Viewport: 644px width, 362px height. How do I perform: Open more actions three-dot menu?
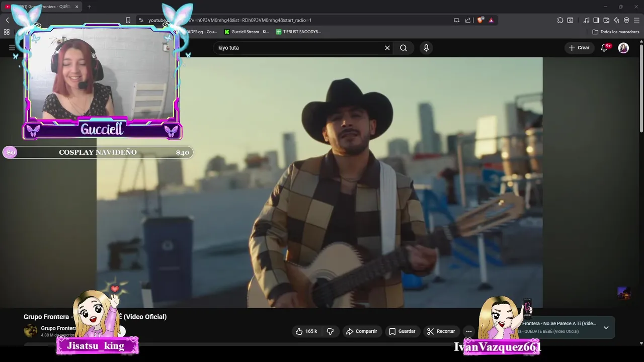click(469, 331)
